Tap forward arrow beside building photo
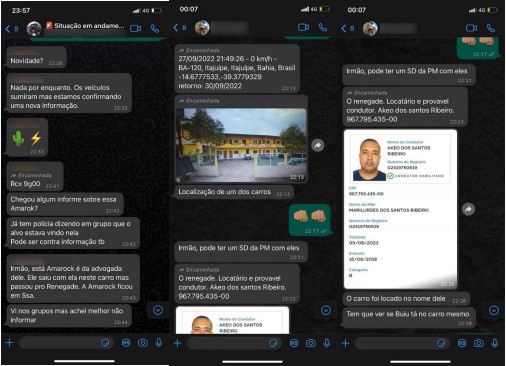Screen dimensions: 506x366 coord(318,145)
